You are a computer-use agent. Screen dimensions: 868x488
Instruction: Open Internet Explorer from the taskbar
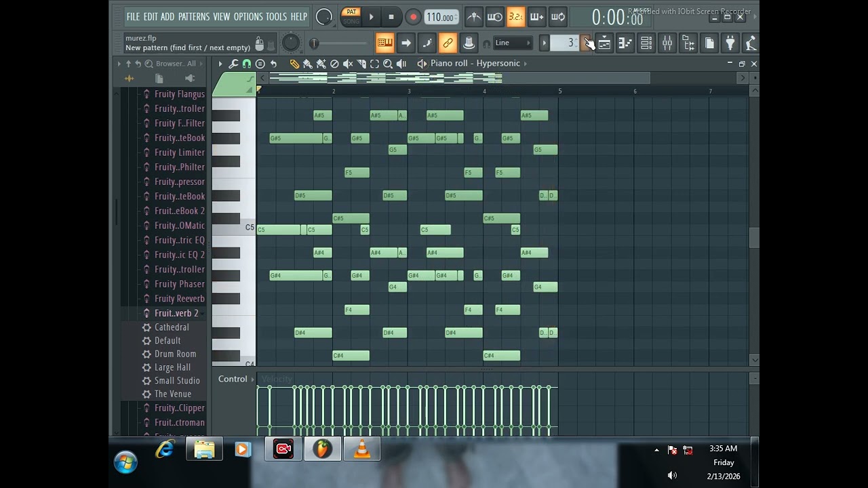click(165, 449)
